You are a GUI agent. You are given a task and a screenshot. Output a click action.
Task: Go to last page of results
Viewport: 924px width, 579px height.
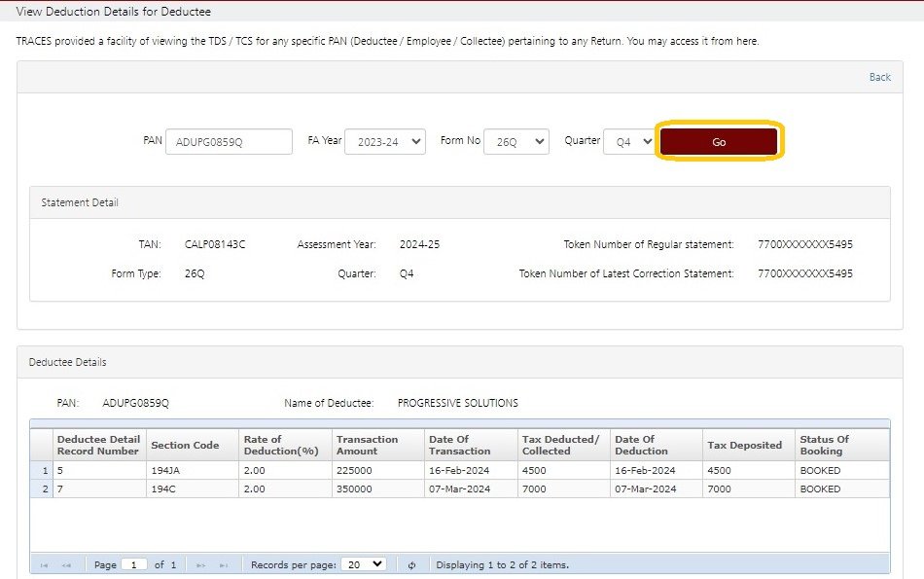click(224, 564)
